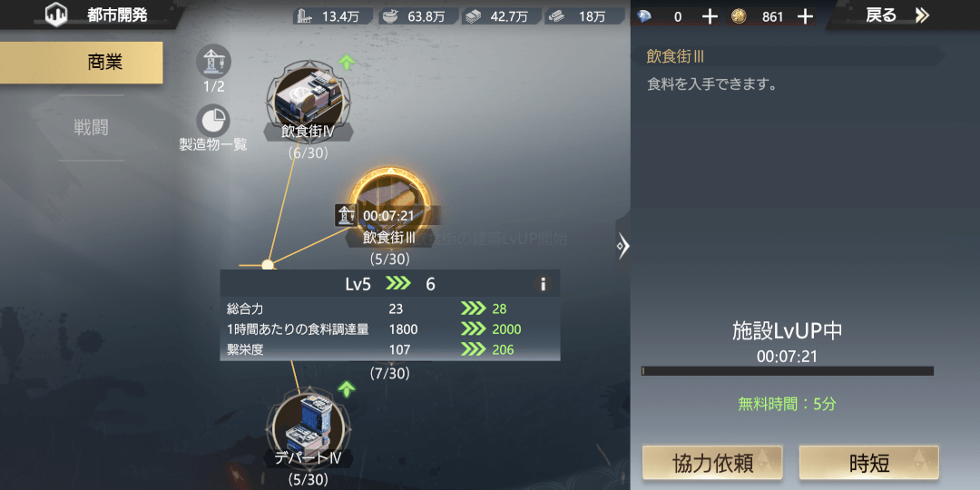This screenshot has width=980, height=490.
Task: Open the construction crane queue icon
Action: pos(214,62)
